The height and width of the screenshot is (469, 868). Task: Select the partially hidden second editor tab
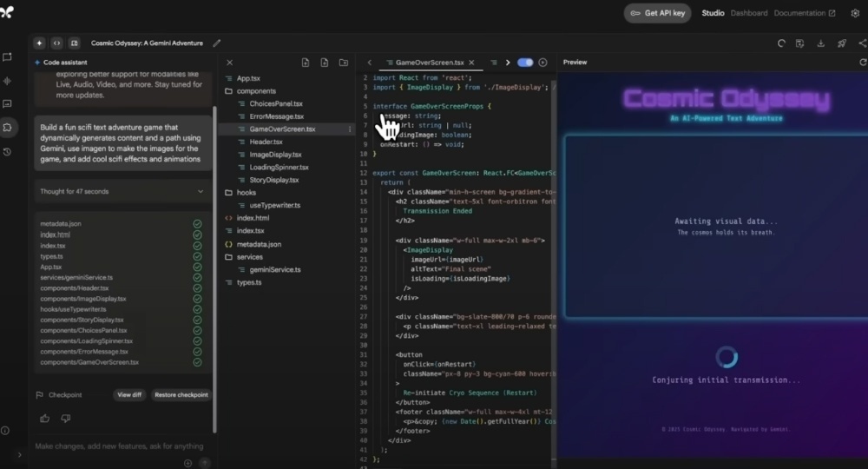pyautogui.click(x=494, y=63)
